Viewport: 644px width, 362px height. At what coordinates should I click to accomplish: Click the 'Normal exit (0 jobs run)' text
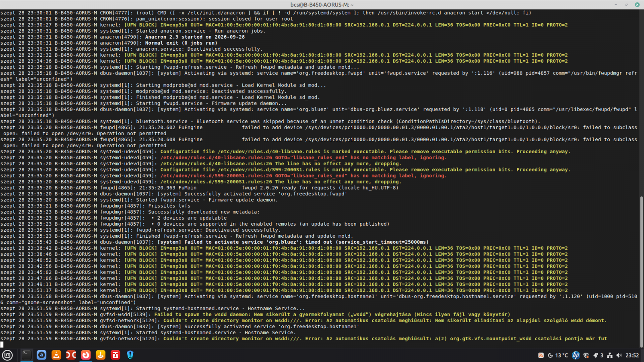[x=181, y=43]
